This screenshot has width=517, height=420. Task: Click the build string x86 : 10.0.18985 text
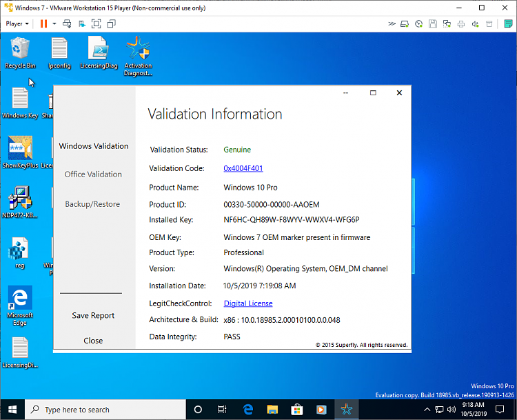coord(281,320)
